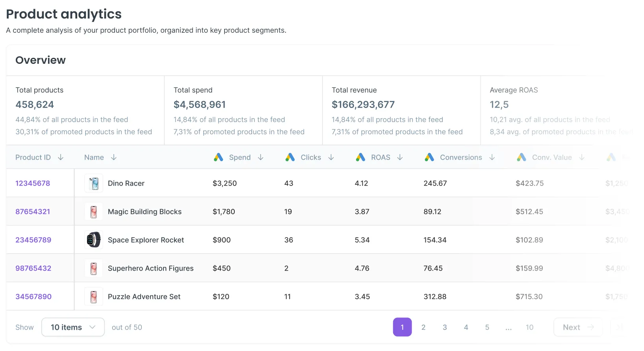Click the Google Ads icon beside Spend
The width and height of the screenshot is (644, 351).
tap(219, 158)
